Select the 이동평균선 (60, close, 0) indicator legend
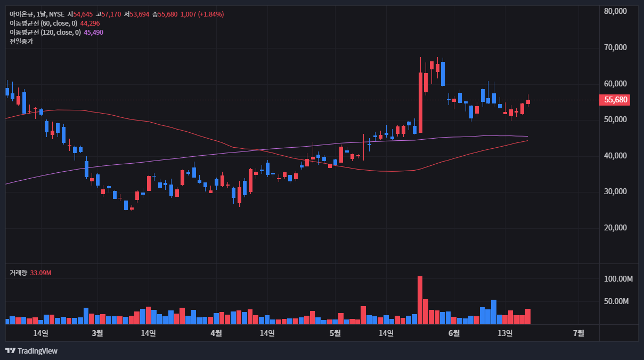The image size is (644, 360). 44,23
